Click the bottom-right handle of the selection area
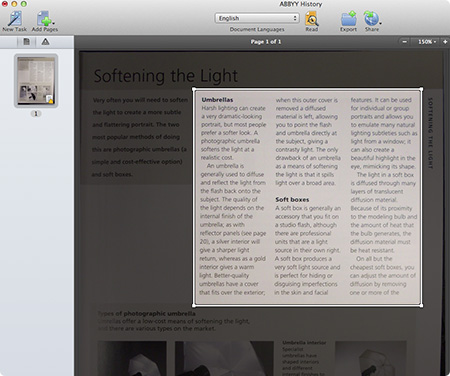Viewport: 450px width, 376px height. pos(421,305)
